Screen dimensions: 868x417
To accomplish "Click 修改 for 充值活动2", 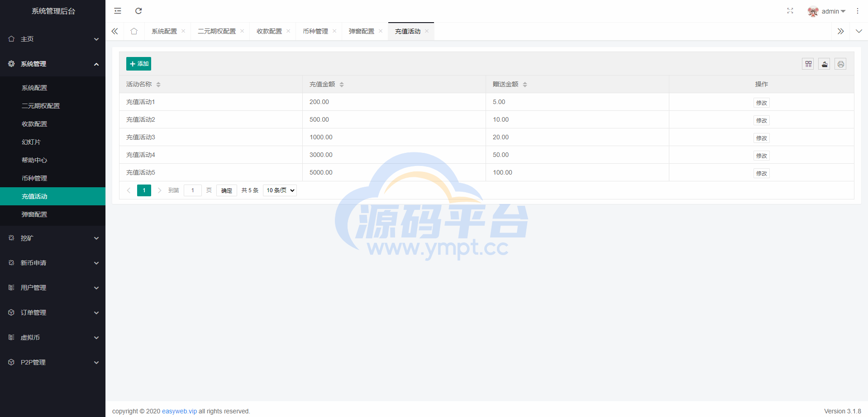I will (762, 120).
